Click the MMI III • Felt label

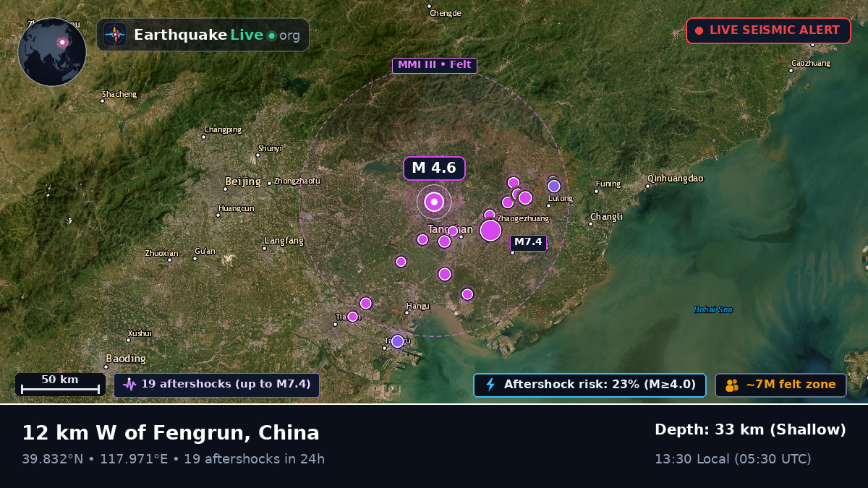[435, 65]
